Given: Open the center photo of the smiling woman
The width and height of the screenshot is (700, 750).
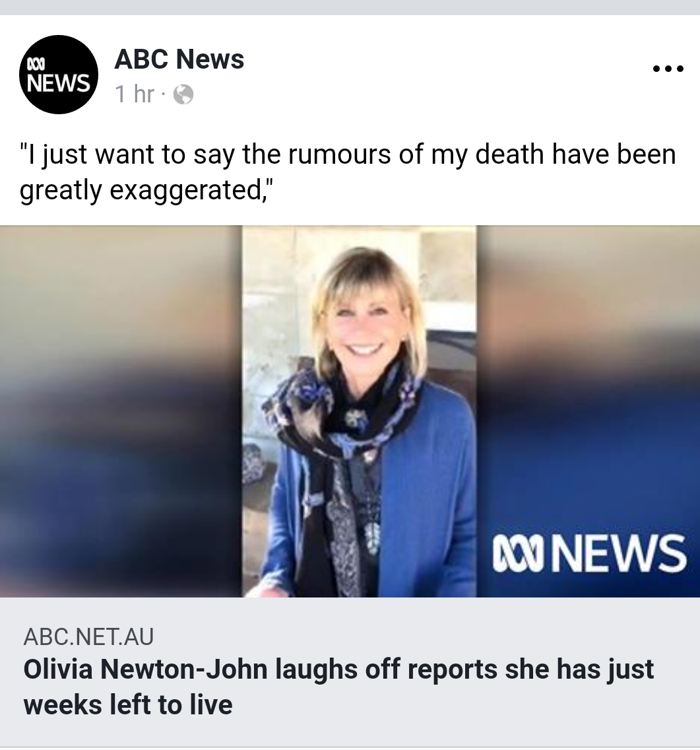Looking at the screenshot, I should coord(359,411).
